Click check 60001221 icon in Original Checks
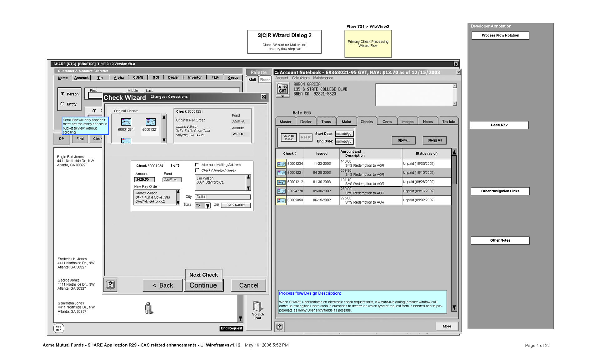600x364 pixels. point(150,122)
